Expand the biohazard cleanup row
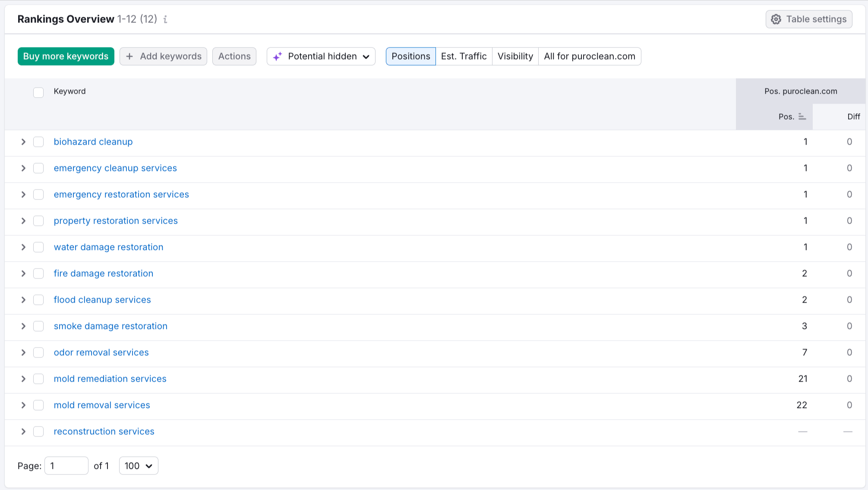 (x=23, y=142)
